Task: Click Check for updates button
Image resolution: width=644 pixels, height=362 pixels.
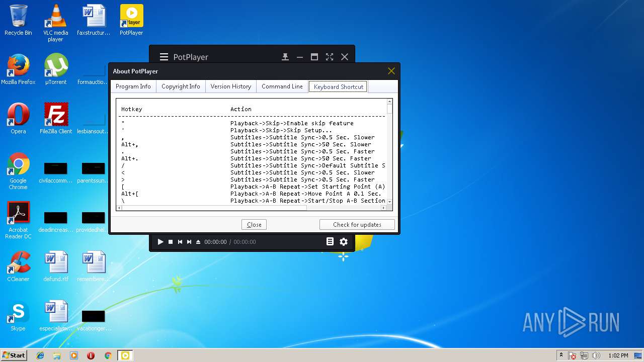Action: pos(357,225)
